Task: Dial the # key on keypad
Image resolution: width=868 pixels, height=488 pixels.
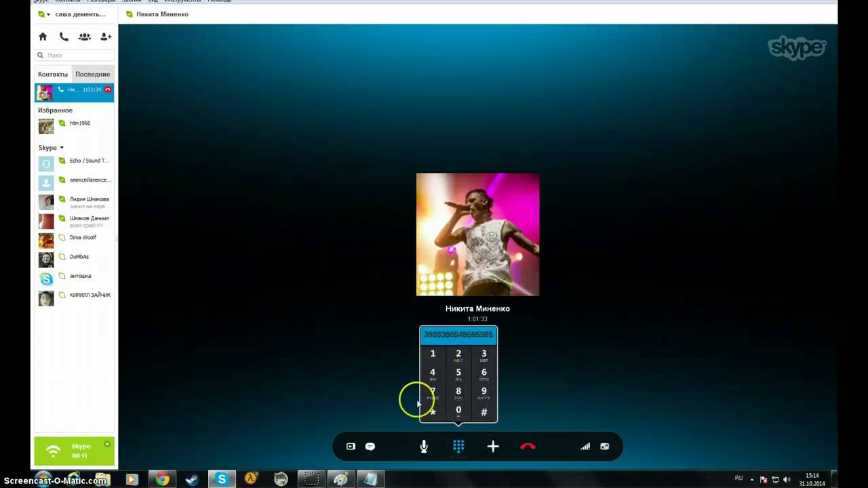Action: [484, 411]
